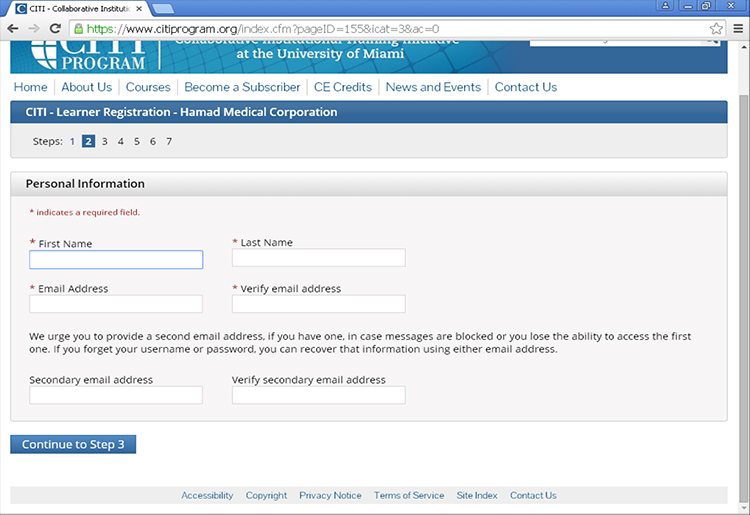This screenshot has width=750, height=515.
Task: Open the Site Index footer link
Action: click(x=477, y=495)
